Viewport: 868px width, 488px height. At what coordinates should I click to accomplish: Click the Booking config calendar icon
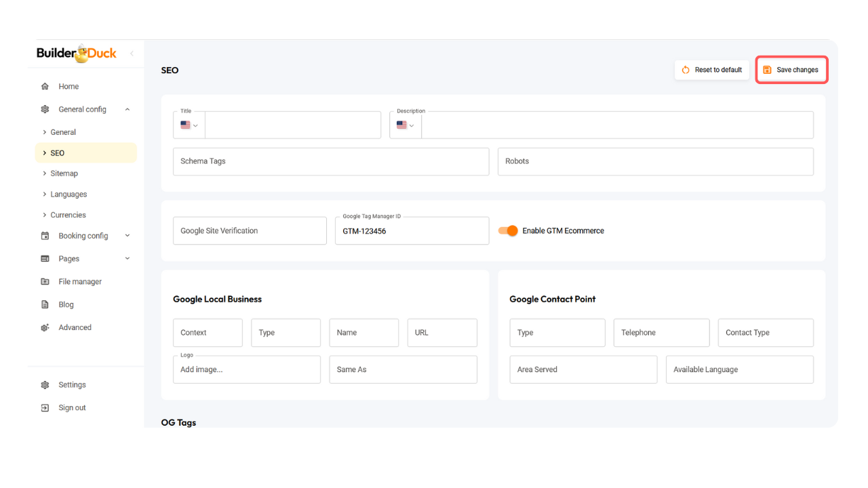coord(45,236)
